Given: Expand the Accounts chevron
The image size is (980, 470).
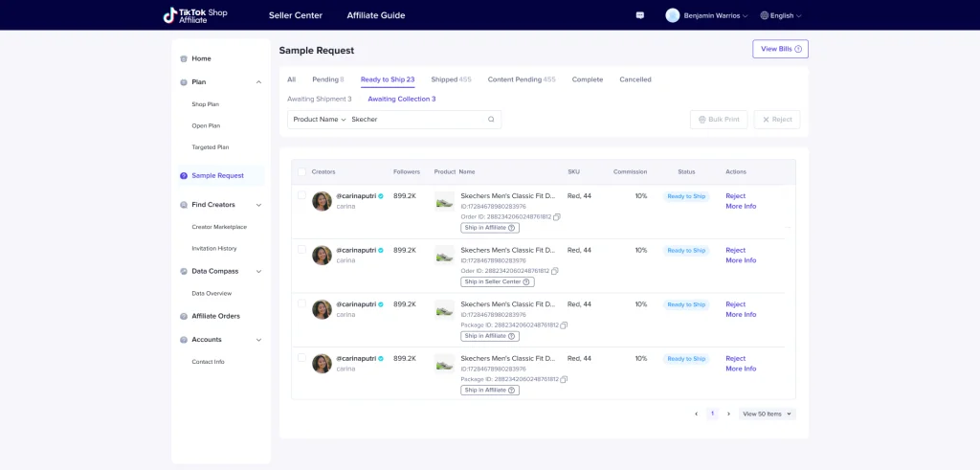Looking at the screenshot, I should point(258,340).
